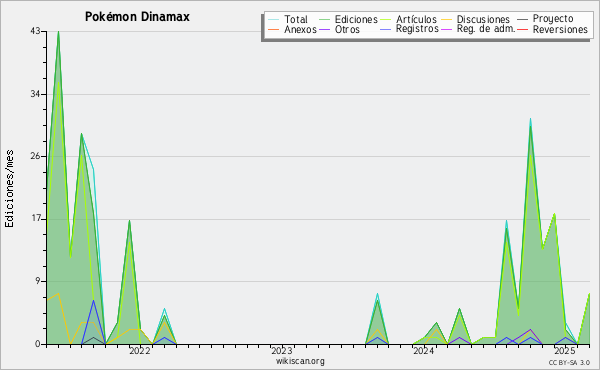Click the 'Total' legend entry
Viewport: 600px width, 370px height.
pos(296,19)
